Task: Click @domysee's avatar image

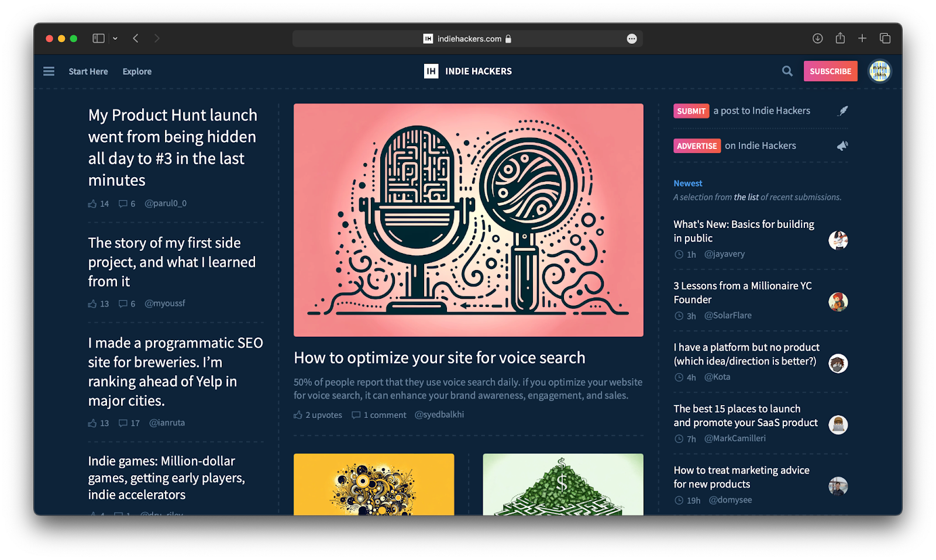Action: pos(838,486)
